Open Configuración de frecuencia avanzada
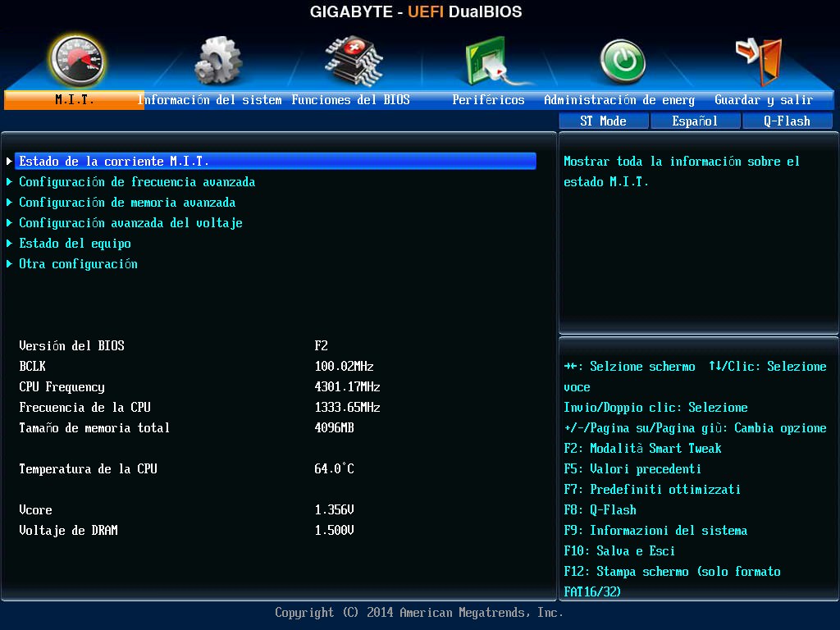The width and height of the screenshot is (840, 630). click(137, 182)
